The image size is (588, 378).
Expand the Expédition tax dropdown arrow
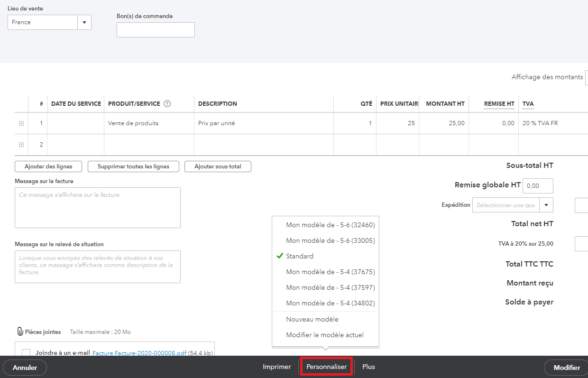547,205
